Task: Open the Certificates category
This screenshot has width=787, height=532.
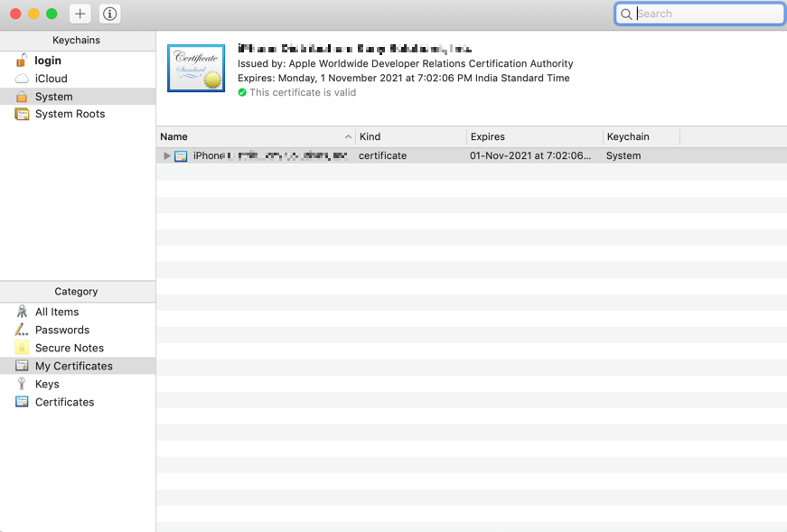Action: (63, 402)
